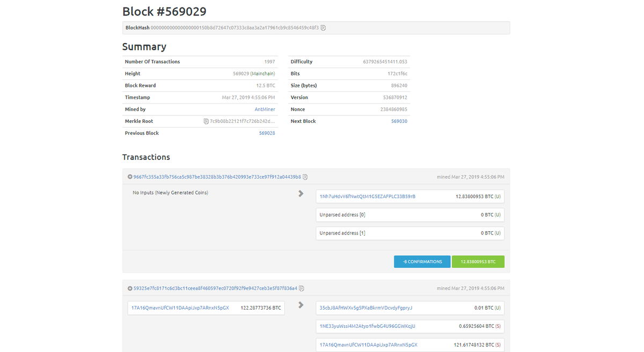Viewport: 644px width, 352px height.
Task: Select Timestamp Mar 27, 2019 4:55:06 PM
Action: (x=248, y=98)
